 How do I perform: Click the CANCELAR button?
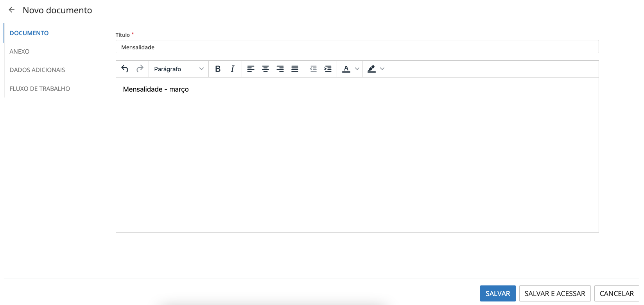click(x=617, y=293)
